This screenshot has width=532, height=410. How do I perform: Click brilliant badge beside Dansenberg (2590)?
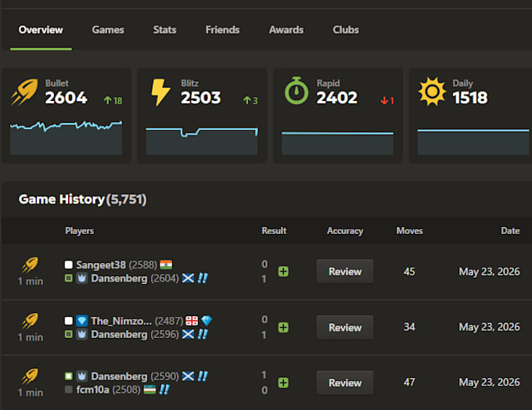[x=203, y=376]
